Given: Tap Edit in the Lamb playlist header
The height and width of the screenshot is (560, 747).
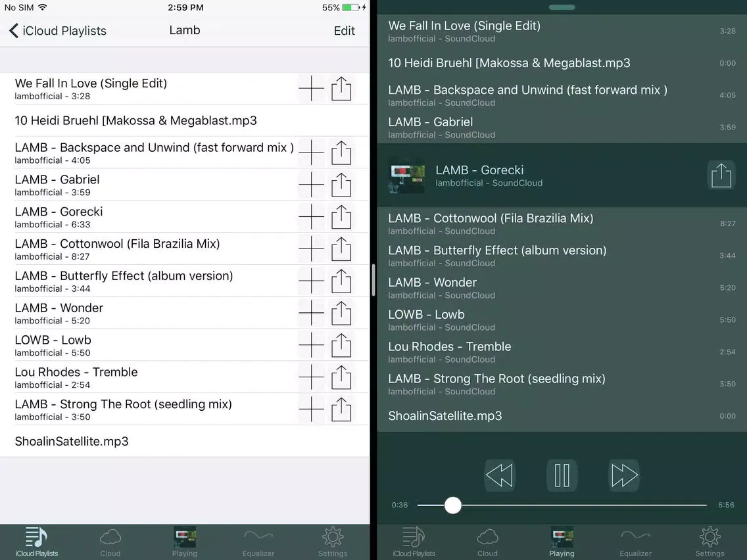Looking at the screenshot, I should click(x=344, y=31).
